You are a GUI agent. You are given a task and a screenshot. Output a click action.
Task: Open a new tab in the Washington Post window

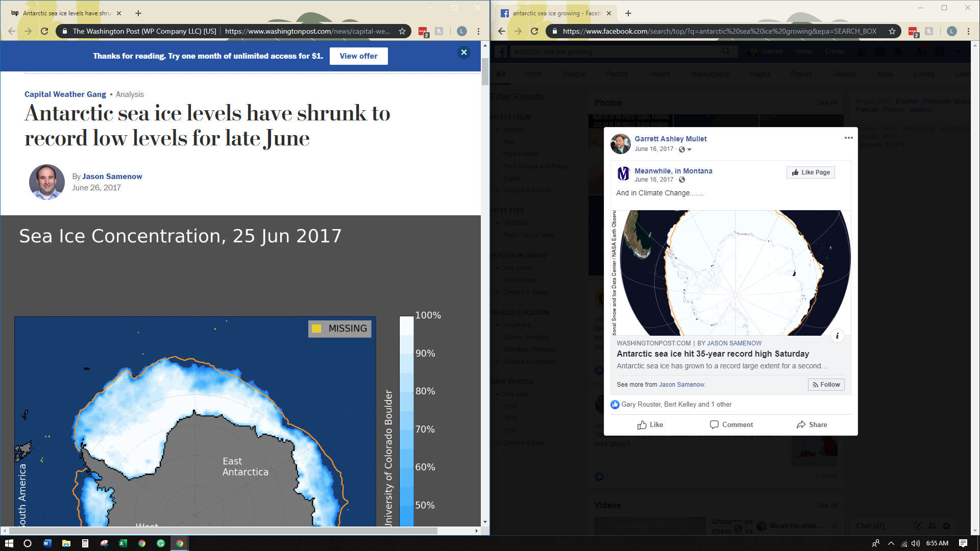click(x=138, y=13)
